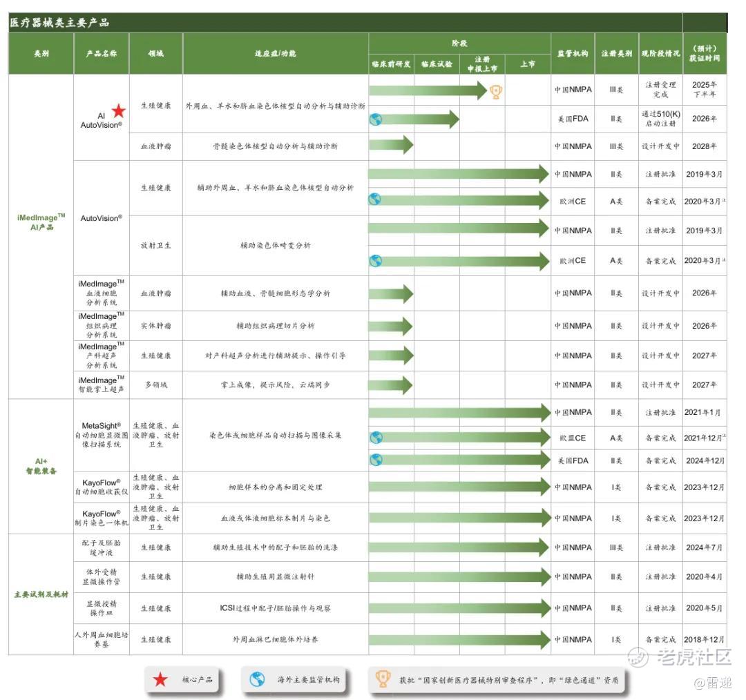Click the 海外主要监管机构 legend button
This screenshot has width=746, height=700.
pos(295,680)
